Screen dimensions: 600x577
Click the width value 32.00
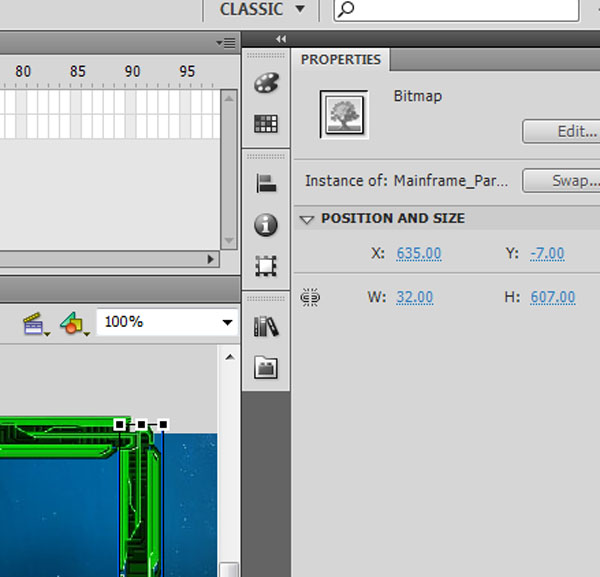click(414, 297)
